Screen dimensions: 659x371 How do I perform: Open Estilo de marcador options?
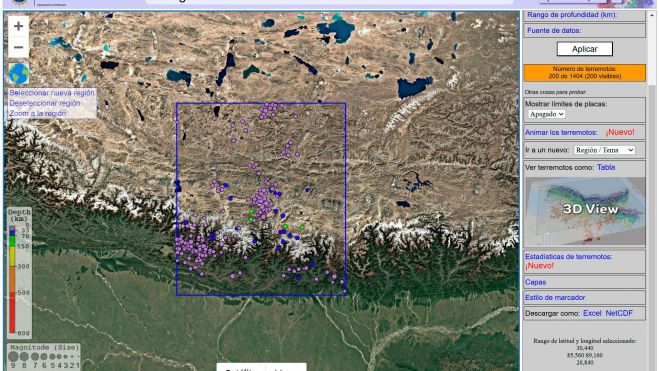[555, 297]
